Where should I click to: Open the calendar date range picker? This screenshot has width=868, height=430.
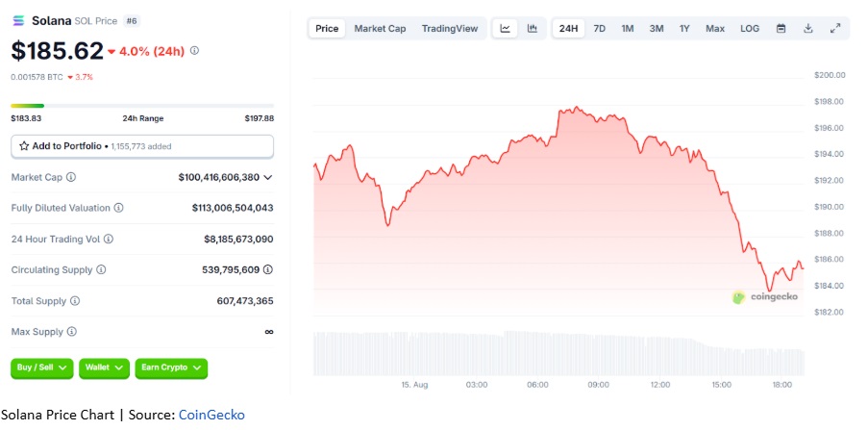pyautogui.click(x=781, y=29)
